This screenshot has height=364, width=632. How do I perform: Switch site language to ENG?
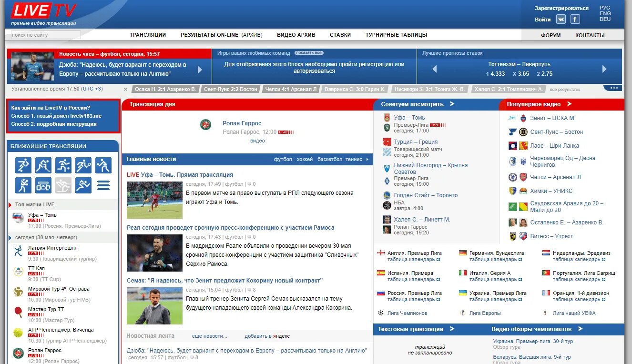(x=605, y=14)
